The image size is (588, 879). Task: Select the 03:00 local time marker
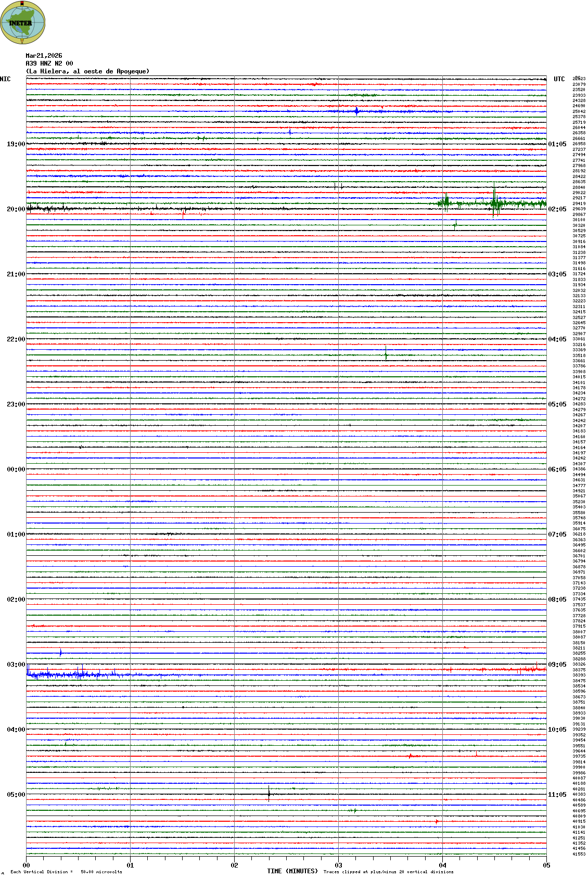tap(16, 665)
